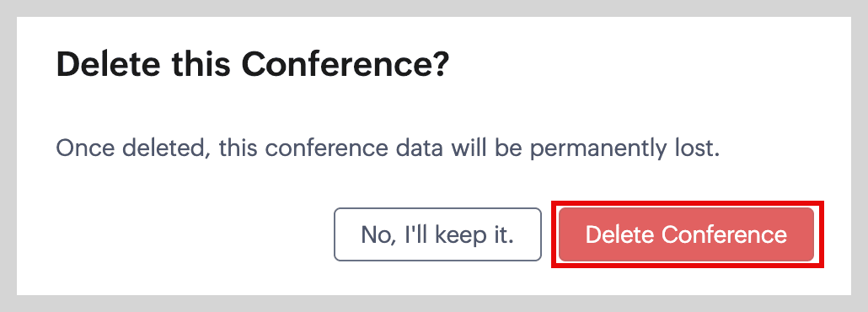Image resolution: width=868 pixels, height=312 pixels.
Task: Select the highlighted Delete Conference option
Action: pyautogui.click(x=687, y=234)
